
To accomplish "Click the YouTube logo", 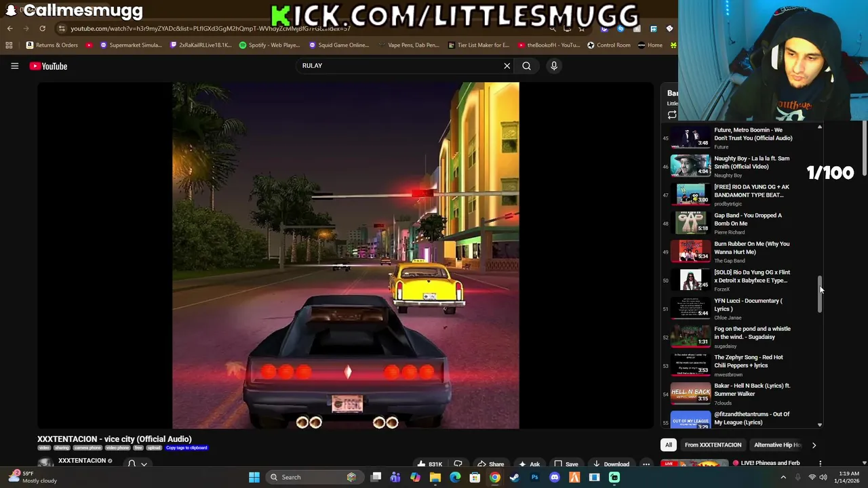I will tap(48, 66).
